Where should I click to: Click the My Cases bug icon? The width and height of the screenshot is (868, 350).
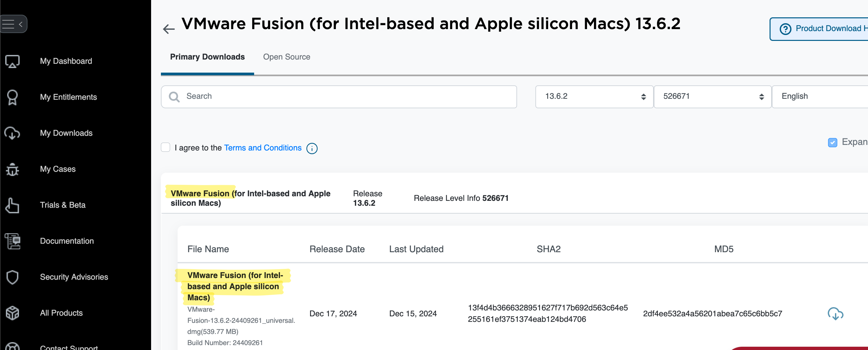(12, 169)
